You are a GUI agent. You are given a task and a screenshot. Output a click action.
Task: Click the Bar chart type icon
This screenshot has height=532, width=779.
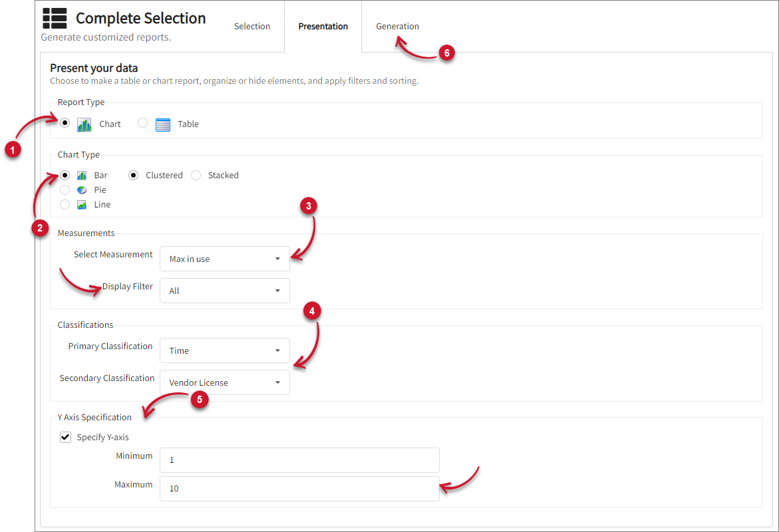(x=82, y=176)
